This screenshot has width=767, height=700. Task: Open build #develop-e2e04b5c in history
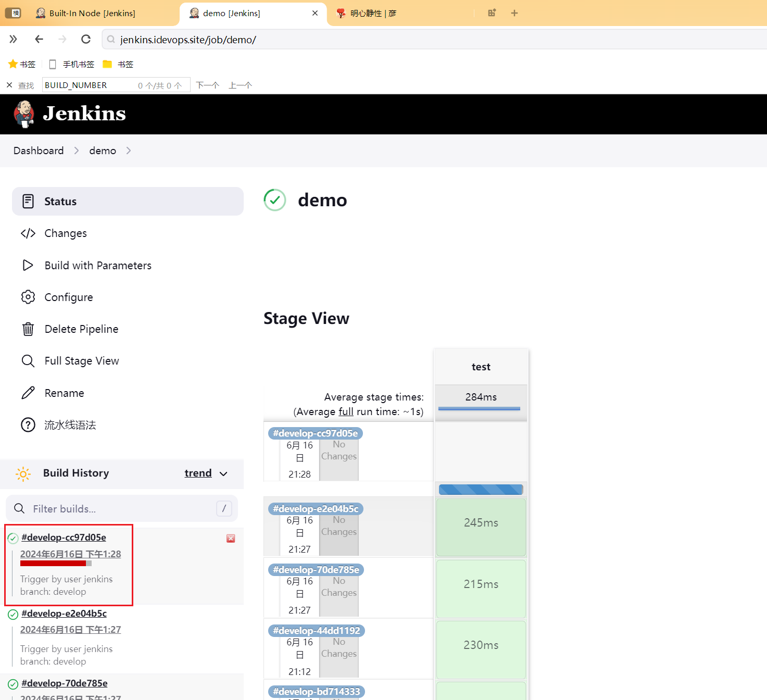[64, 614]
